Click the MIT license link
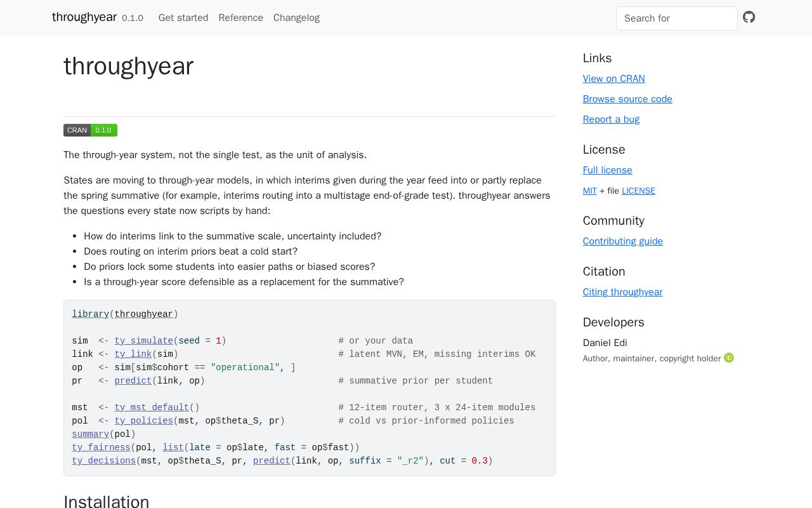 coord(590,190)
